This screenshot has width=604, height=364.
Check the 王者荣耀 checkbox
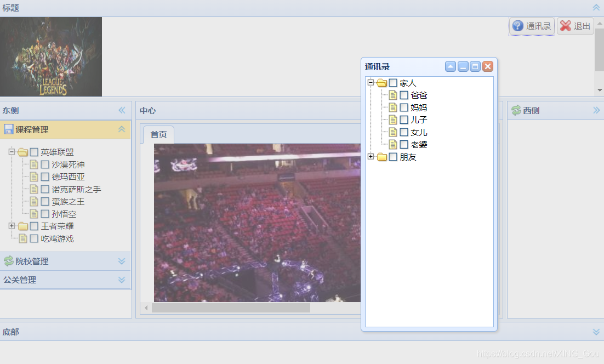[34, 226]
